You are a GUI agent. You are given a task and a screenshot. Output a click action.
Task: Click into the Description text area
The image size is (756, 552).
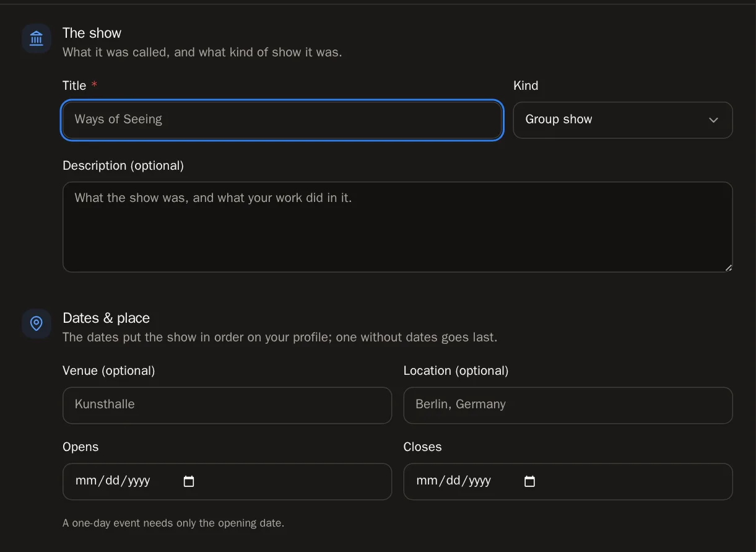tap(398, 227)
